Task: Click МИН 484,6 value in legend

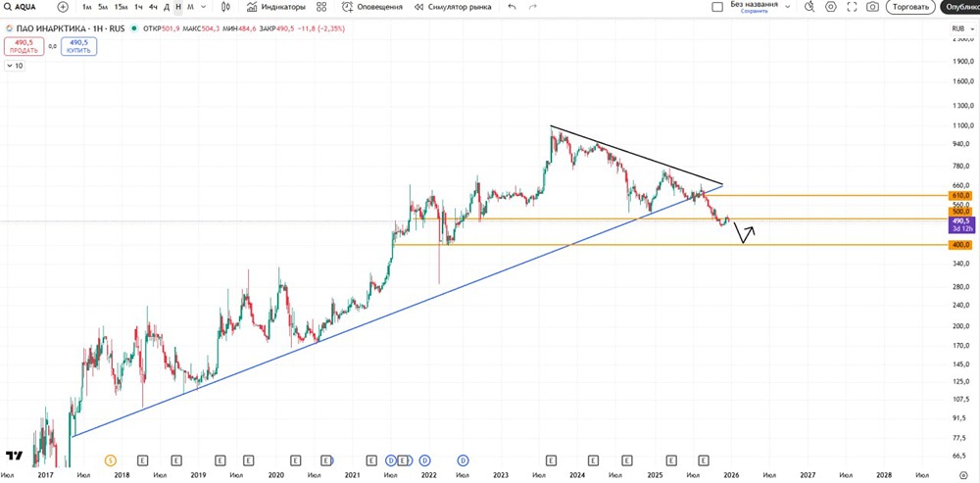Action: (x=238, y=28)
